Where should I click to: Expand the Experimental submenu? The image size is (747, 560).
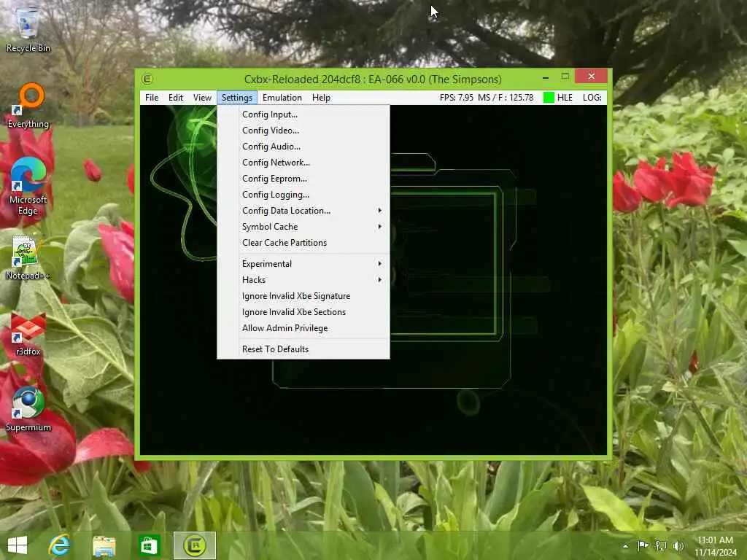point(303,264)
